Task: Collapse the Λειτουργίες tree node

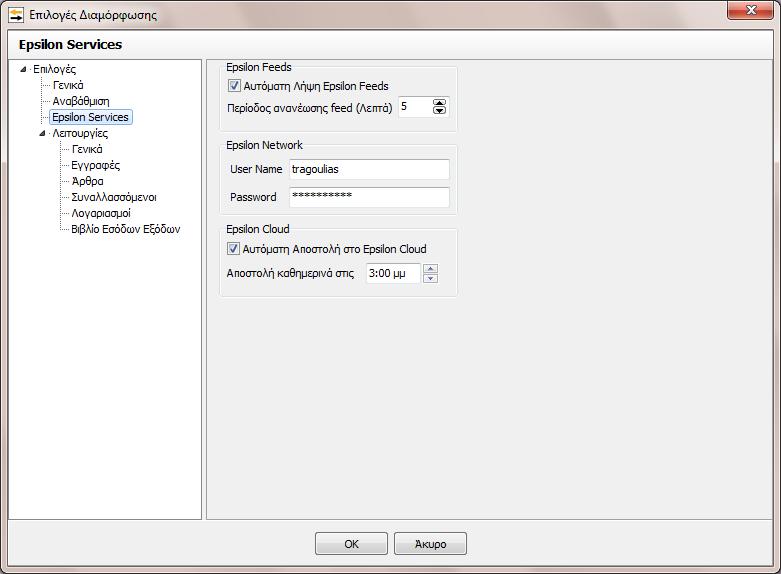Action: [42, 133]
